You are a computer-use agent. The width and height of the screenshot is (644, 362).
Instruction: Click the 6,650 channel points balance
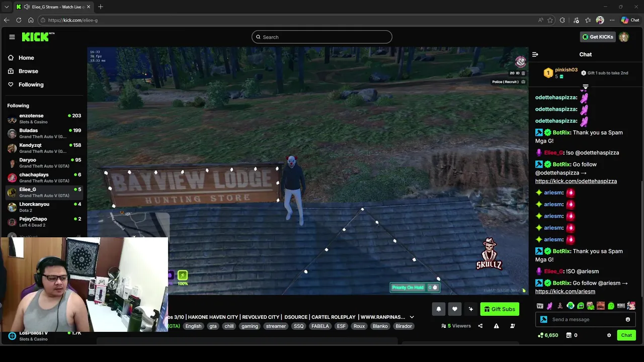[548, 335]
